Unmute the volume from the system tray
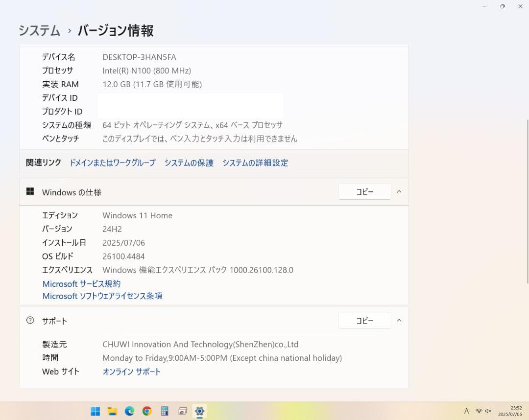This screenshot has width=529, height=420. tap(488, 411)
